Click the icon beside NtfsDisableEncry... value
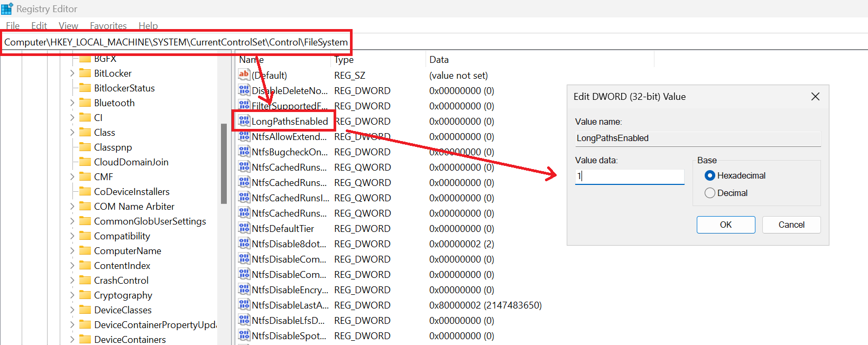The width and height of the screenshot is (868, 345). 244,290
